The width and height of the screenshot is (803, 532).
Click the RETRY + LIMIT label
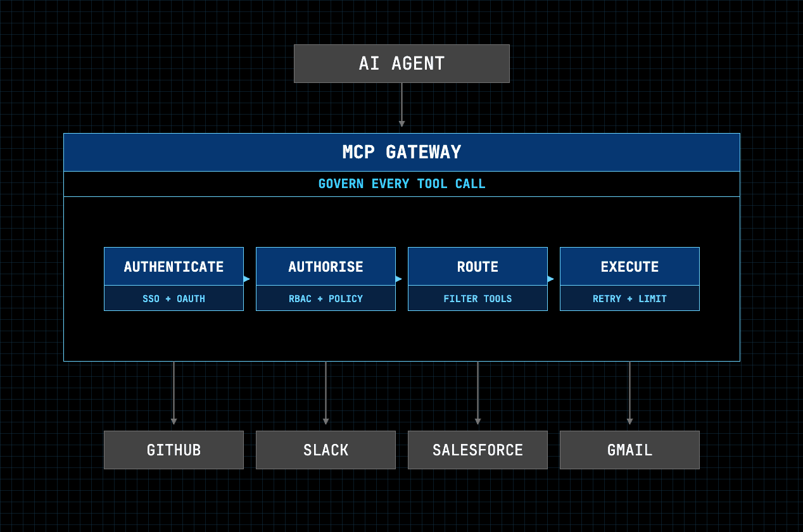point(629,298)
